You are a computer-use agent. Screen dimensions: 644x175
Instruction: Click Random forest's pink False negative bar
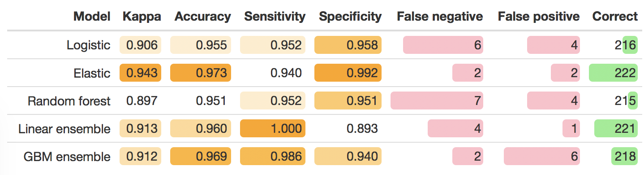437,101
